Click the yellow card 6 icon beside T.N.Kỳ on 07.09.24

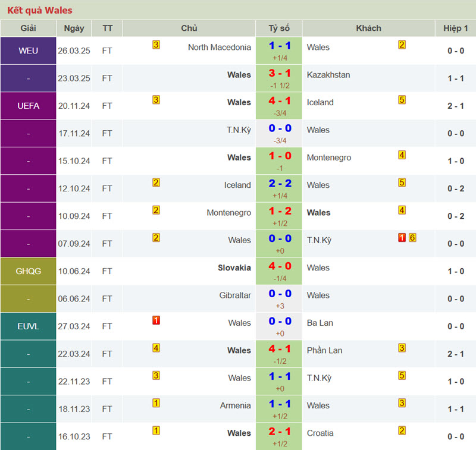[x=412, y=238]
